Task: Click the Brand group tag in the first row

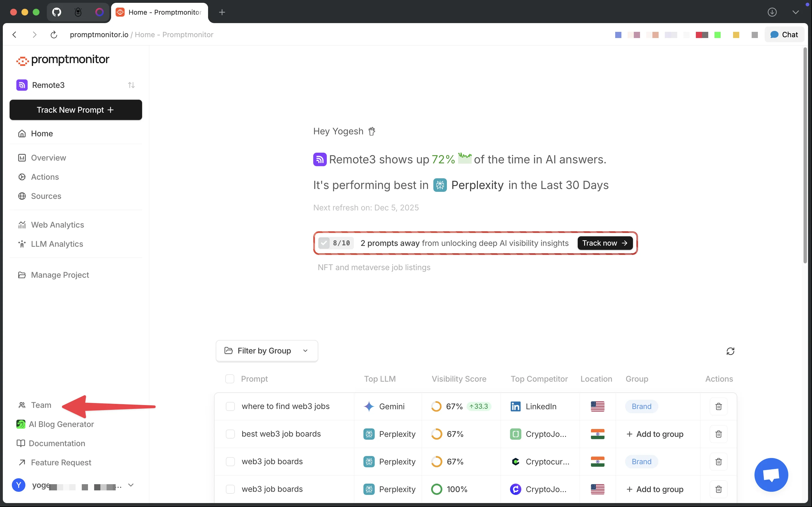Action: click(641, 406)
